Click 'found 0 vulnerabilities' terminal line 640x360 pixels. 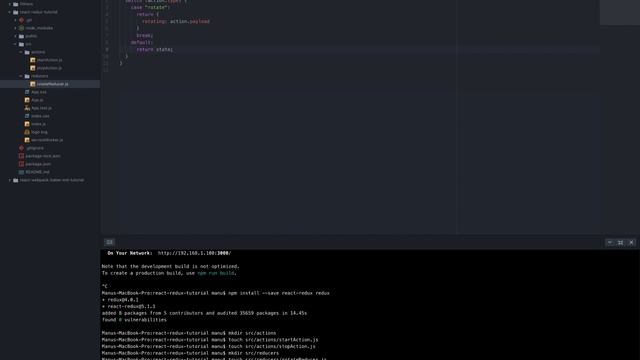(x=134, y=320)
